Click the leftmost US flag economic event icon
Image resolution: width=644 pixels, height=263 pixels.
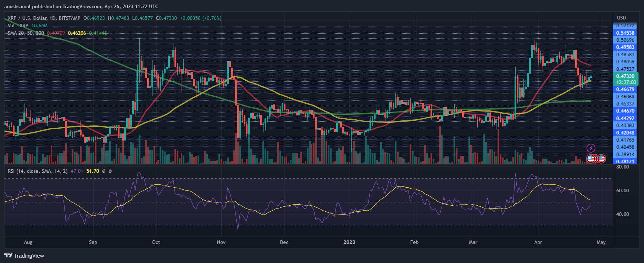[x=591, y=159]
